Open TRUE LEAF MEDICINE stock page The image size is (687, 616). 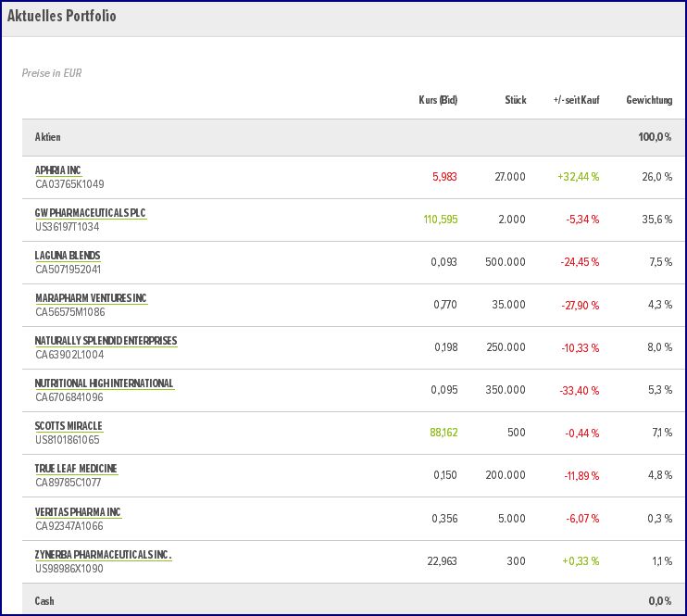tap(76, 469)
